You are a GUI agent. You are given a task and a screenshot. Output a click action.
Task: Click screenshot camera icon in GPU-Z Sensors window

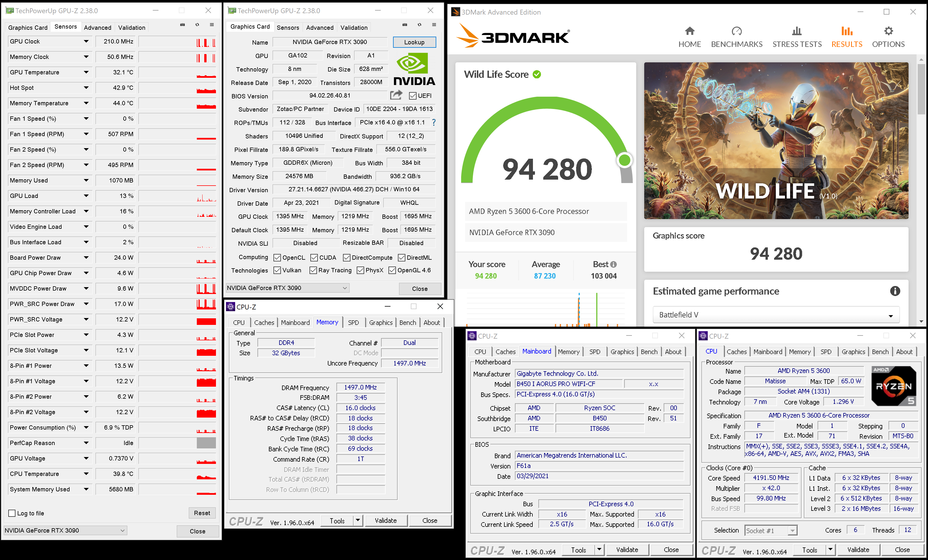tap(183, 25)
